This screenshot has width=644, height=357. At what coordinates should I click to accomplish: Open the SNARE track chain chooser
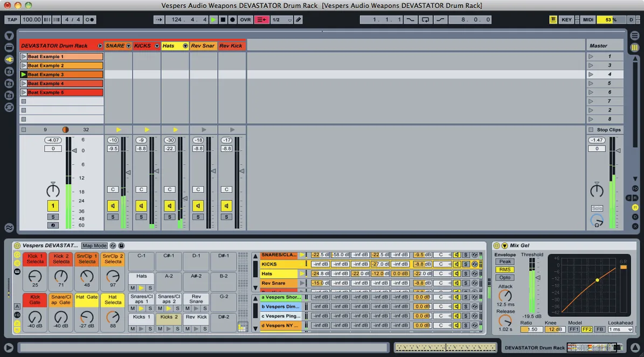coord(129,46)
